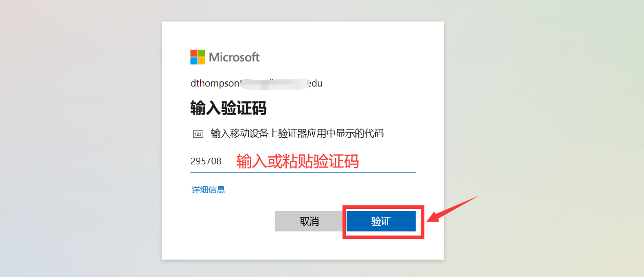Click the 输入验证码 heading
This screenshot has width=644, height=277.
click(x=228, y=109)
